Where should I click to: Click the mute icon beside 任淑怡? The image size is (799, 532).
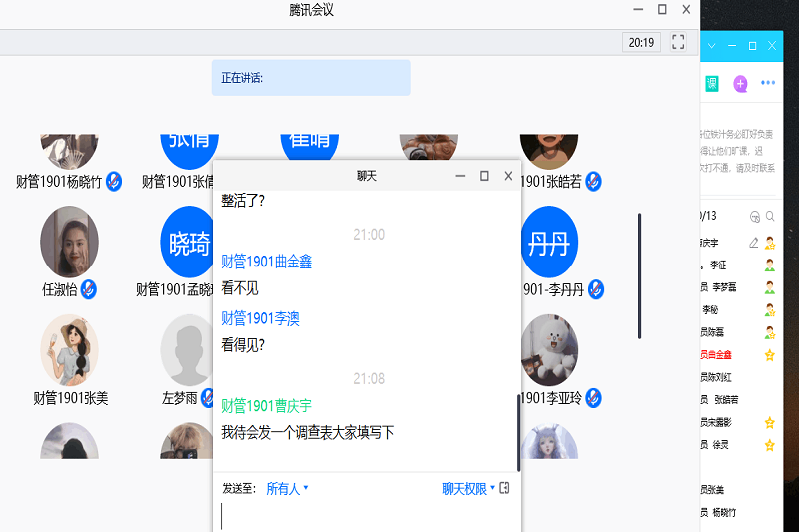coord(89,289)
